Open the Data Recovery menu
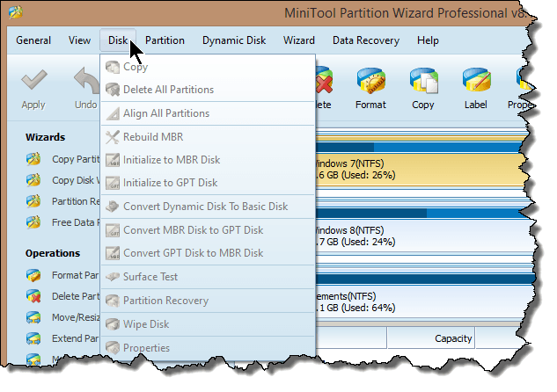Image resolution: width=557 pixels, height=392 pixels. [366, 40]
